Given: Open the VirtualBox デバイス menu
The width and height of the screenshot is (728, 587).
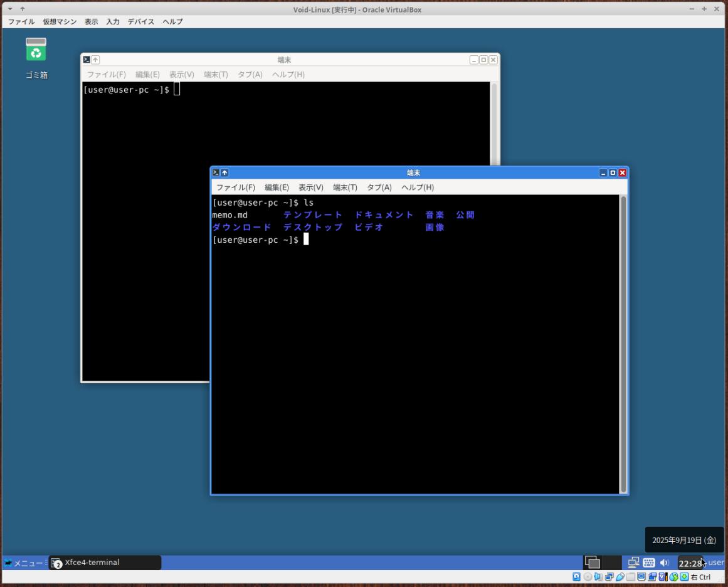Looking at the screenshot, I should 140,21.
